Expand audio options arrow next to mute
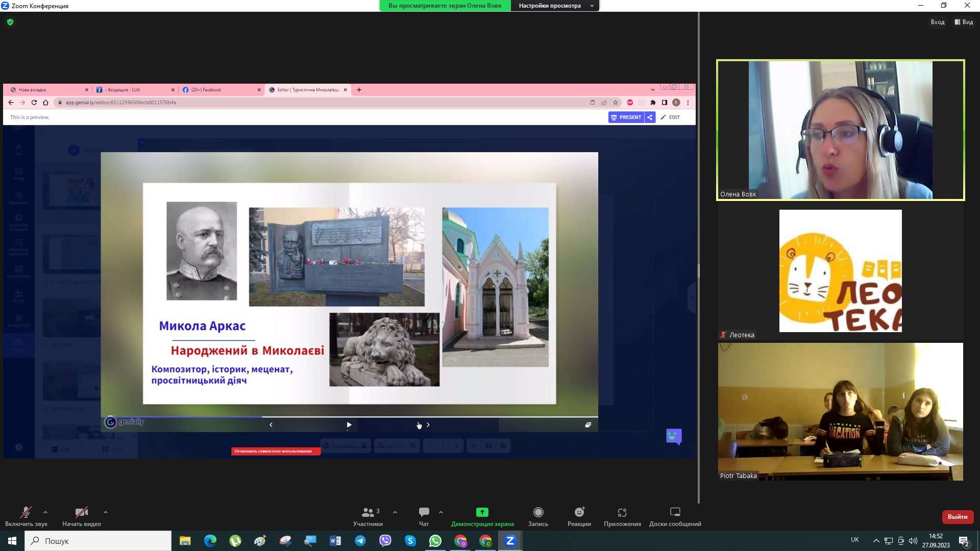Image resolution: width=980 pixels, height=551 pixels. point(45,512)
